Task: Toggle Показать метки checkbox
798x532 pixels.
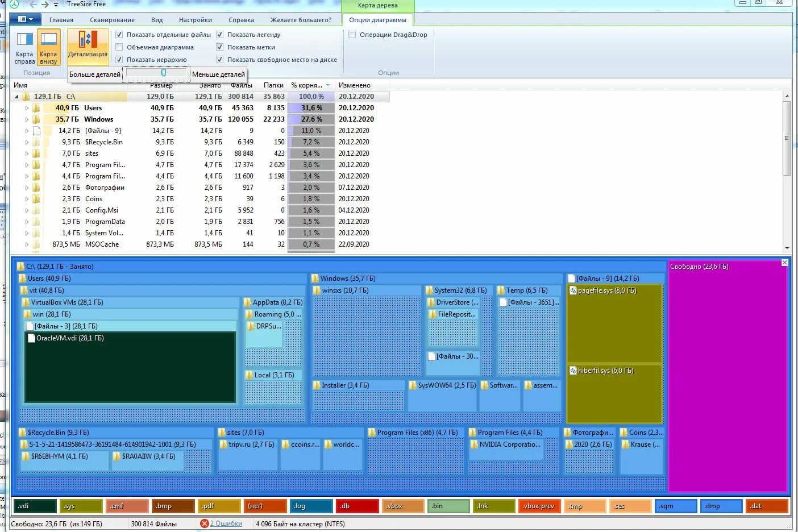Action: 219,47
